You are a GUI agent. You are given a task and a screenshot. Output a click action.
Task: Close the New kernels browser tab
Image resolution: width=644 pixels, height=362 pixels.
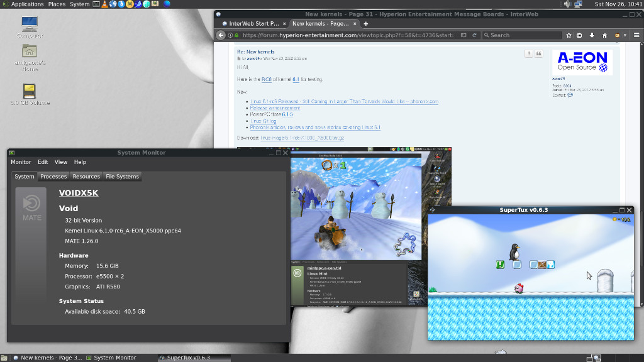[x=355, y=24]
